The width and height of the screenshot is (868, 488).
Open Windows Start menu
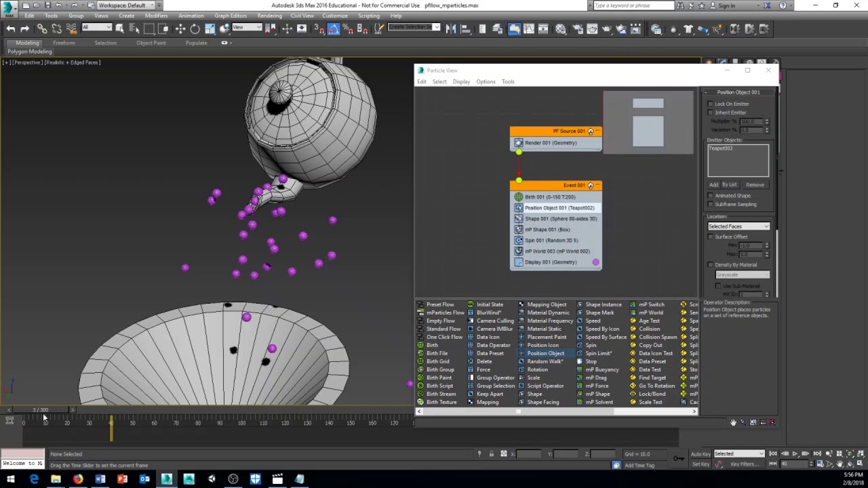click(10, 480)
